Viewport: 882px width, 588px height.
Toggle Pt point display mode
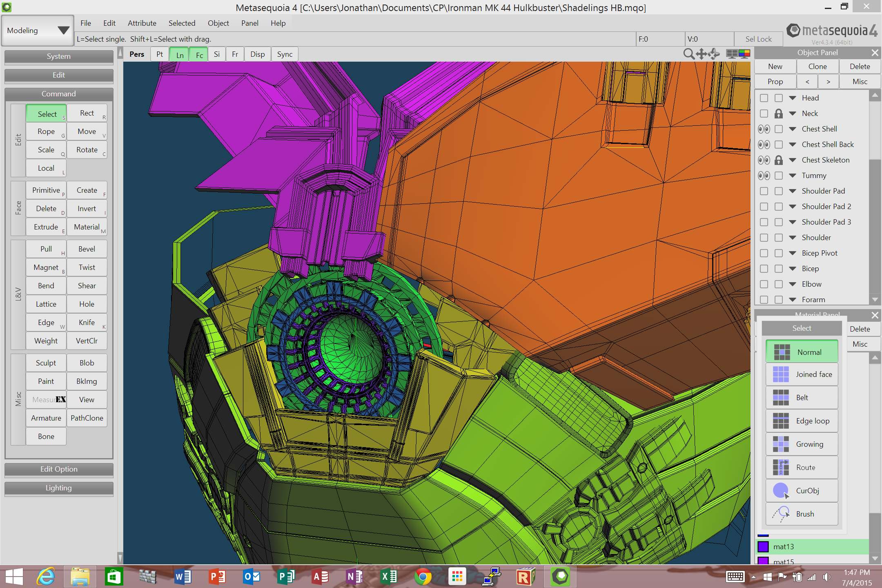click(x=160, y=54)
